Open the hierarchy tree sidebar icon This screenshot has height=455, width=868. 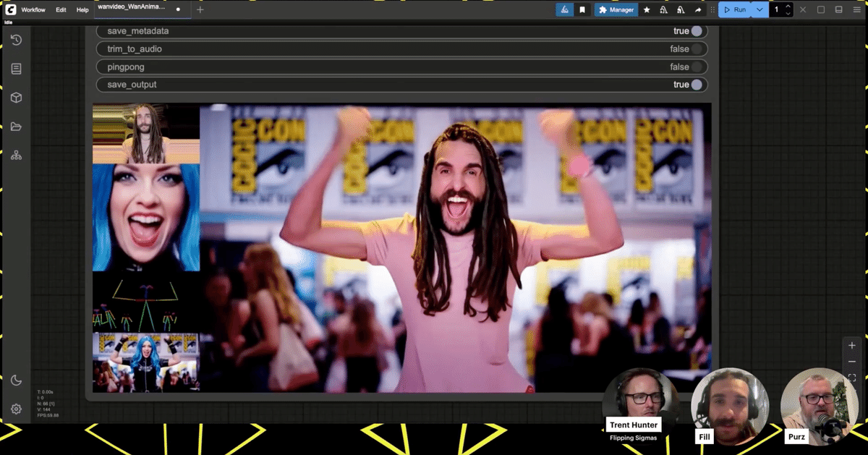pos(16,156)
